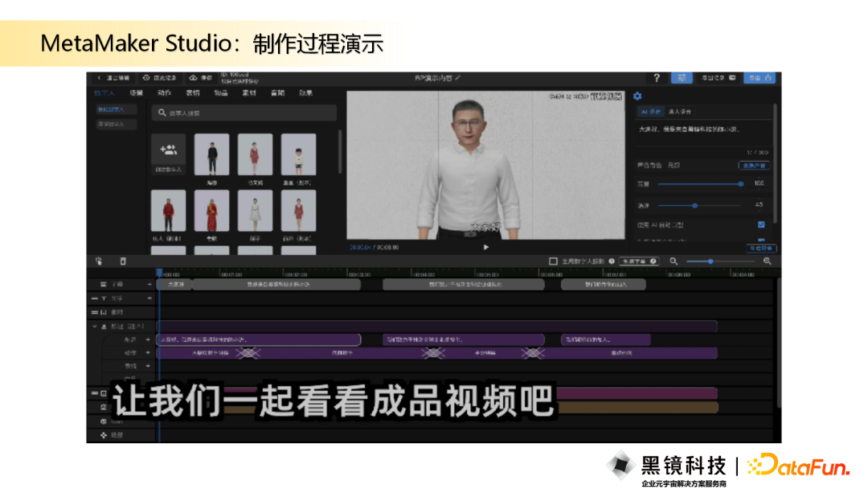
Task: Click the cloud save icon
Action: (193, 78)
